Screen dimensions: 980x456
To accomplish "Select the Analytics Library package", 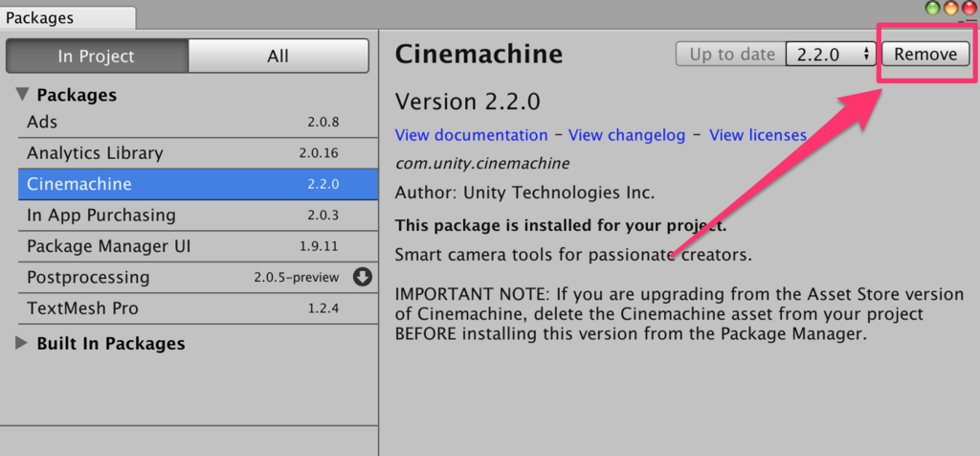I will [198, 153].
